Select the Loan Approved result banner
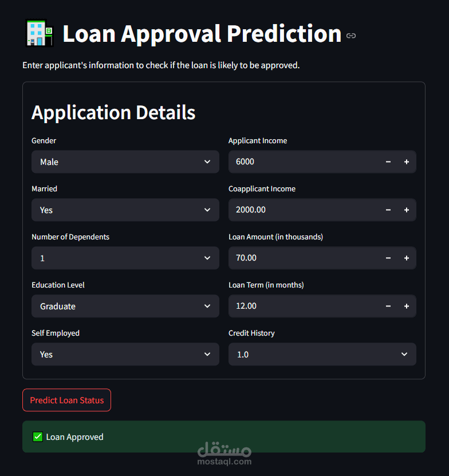This screenshot has width=449, height=476. [x=224, y=436]
